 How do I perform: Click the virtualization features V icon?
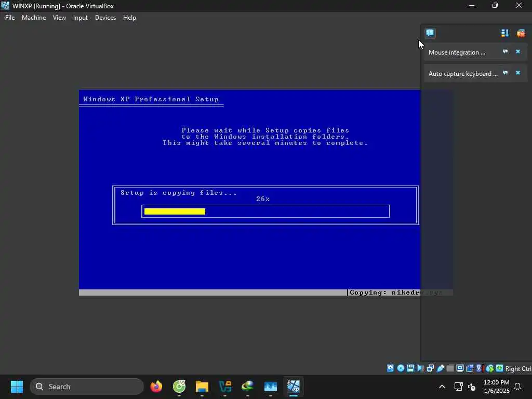click(x=479, y=368)
